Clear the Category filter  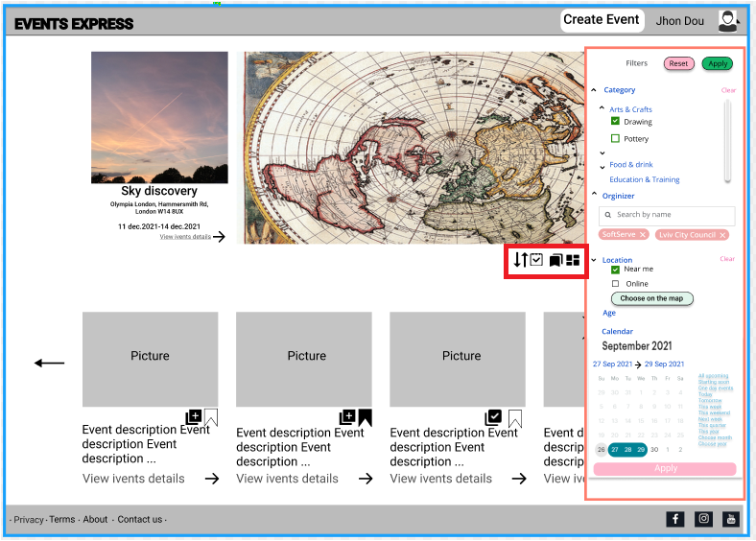728,90
